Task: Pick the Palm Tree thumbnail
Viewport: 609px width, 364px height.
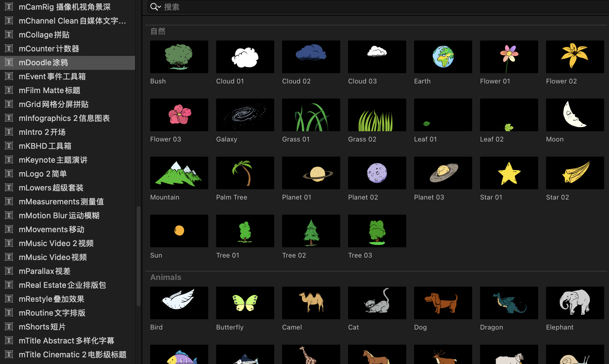Action: [245, 173]
